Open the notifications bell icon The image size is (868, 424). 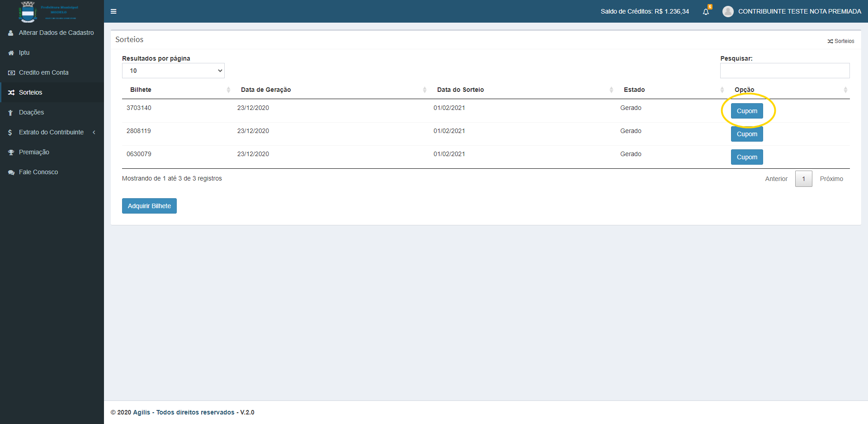coord(706,12)
